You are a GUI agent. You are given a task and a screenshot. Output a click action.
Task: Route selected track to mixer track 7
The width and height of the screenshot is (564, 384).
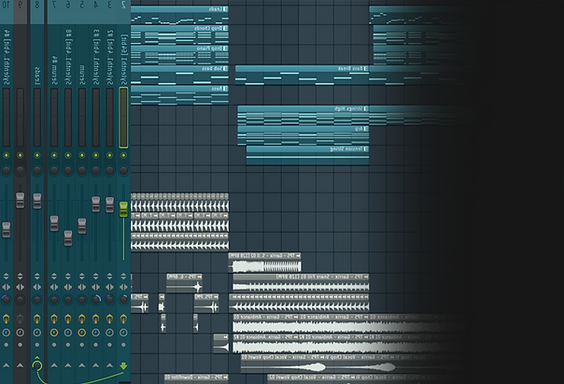(54, 365)
